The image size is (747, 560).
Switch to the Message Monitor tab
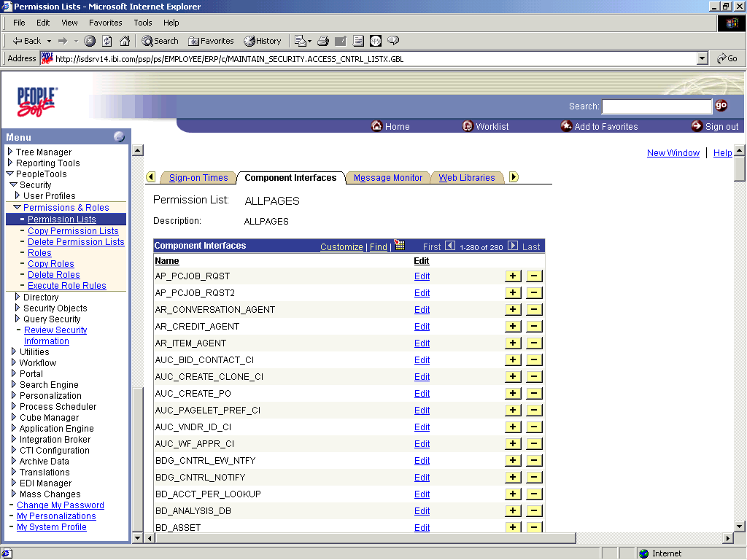tap(389, 176)
